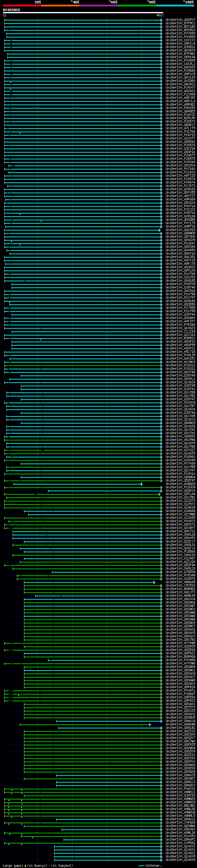Click the orange ~40% color scale segment
The image size is (197, 868).
(60, 6)
